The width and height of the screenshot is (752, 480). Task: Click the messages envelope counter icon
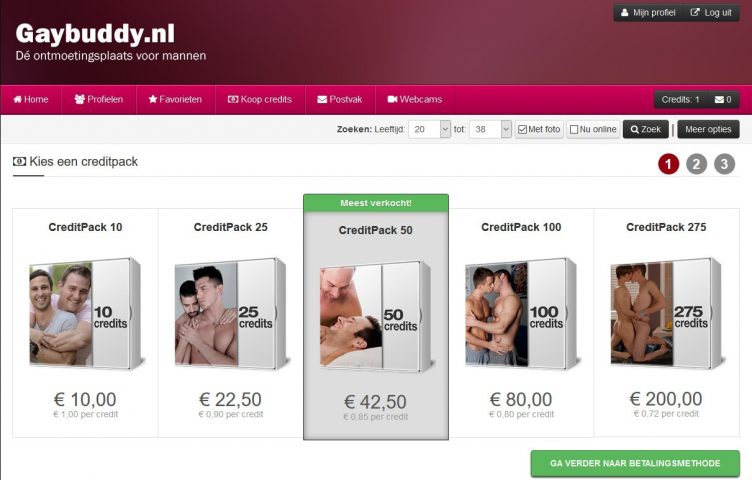tap(719, 100)
